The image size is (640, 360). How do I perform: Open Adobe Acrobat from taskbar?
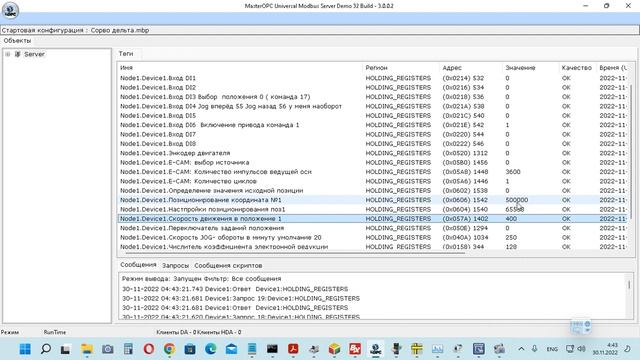[x=293, y=349]
